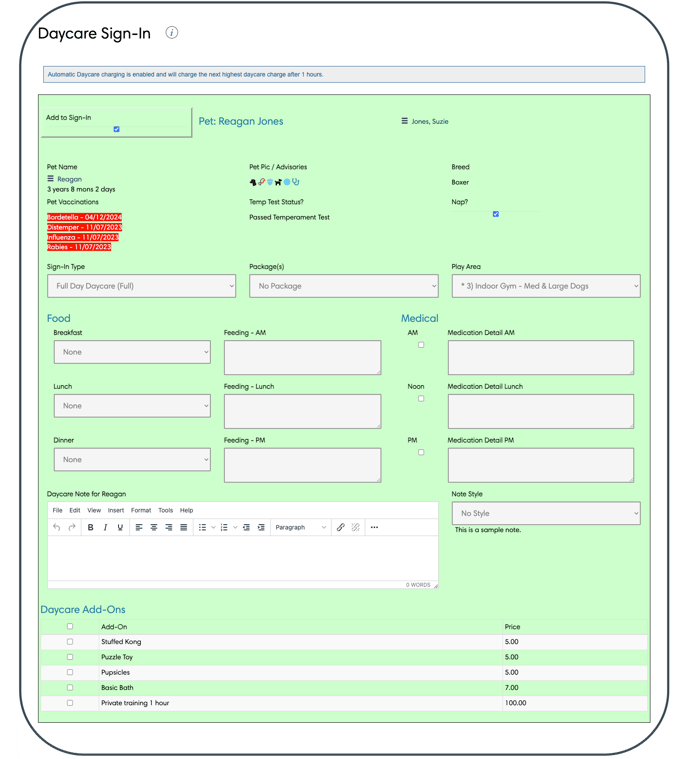Insert a numbered list in the note
The height and width of the screenshot is (759, 688).
tap(224, 527)
